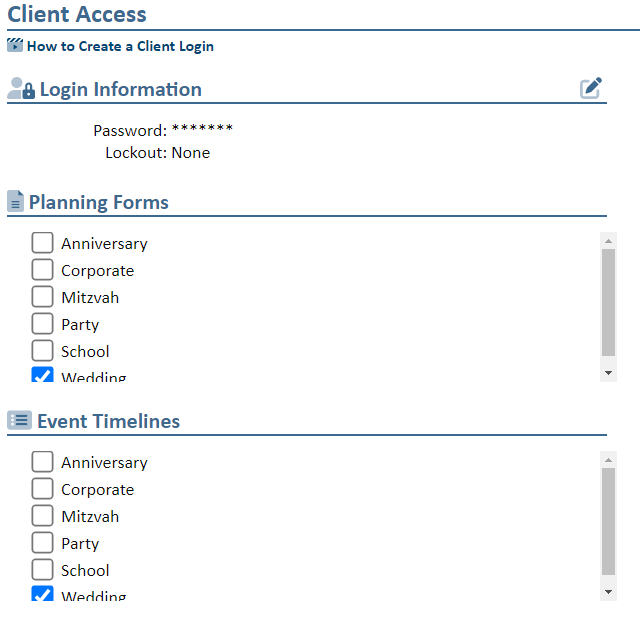Screen dimensions: 640x628
Task: Uncheck the Wedding planning form
Action: (42, 375)
